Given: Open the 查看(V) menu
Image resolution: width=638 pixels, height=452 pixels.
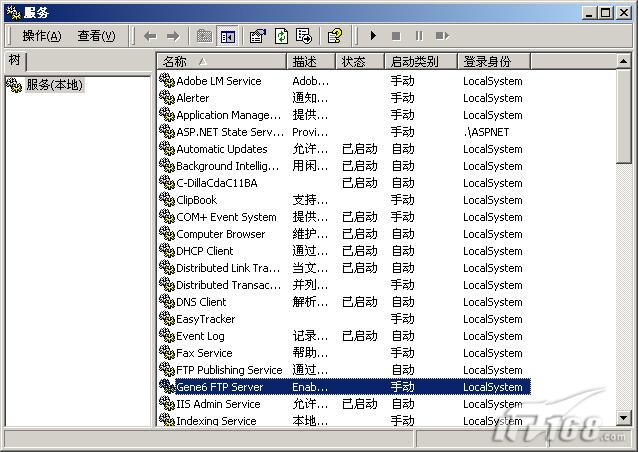Looking at the screenshot, I should (x=96, y=36).
